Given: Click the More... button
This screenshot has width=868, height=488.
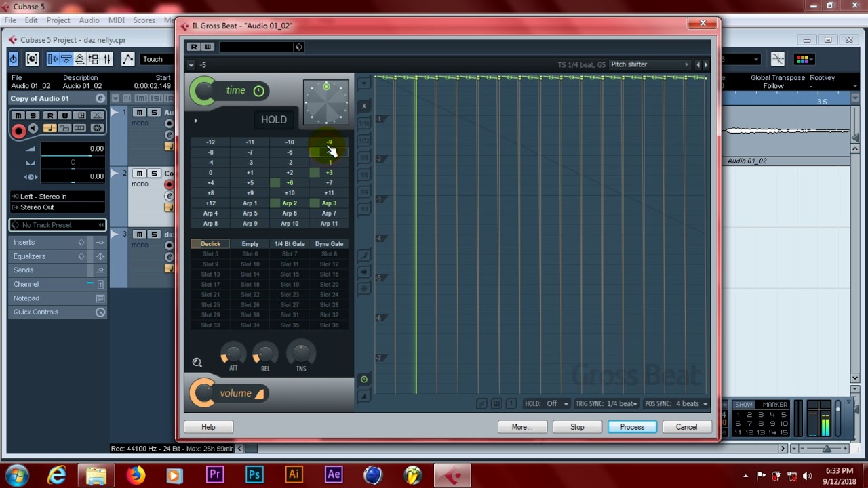Looking at the screenshot, I should pyautogui.click(x=521, y=427).
